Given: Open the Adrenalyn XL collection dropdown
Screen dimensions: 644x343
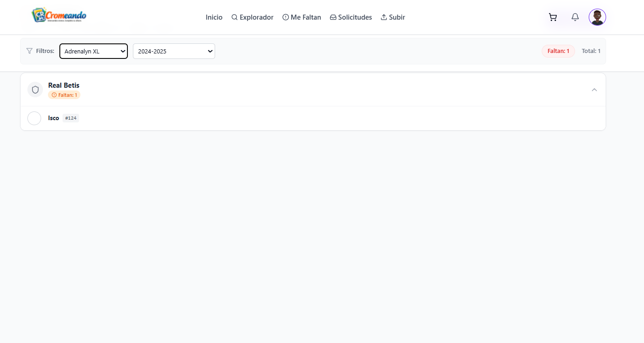Looking at the screenshot, I should tap(94, 51).
